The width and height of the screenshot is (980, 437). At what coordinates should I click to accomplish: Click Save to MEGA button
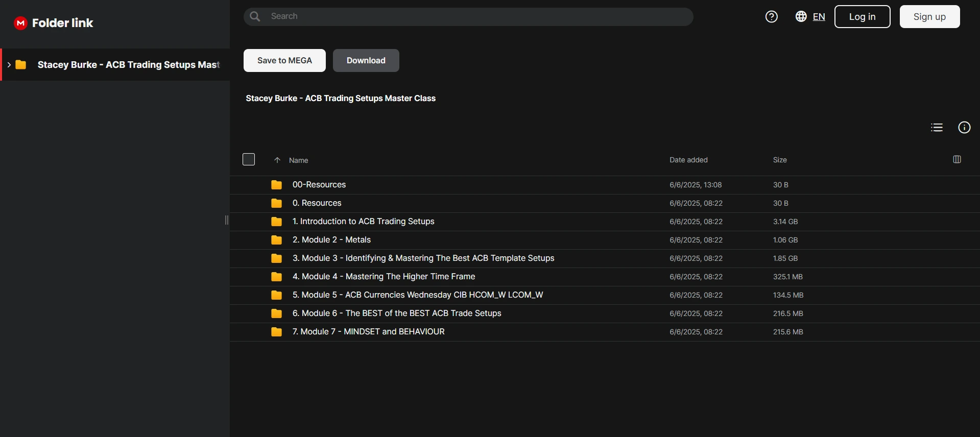tap(284, 61)
